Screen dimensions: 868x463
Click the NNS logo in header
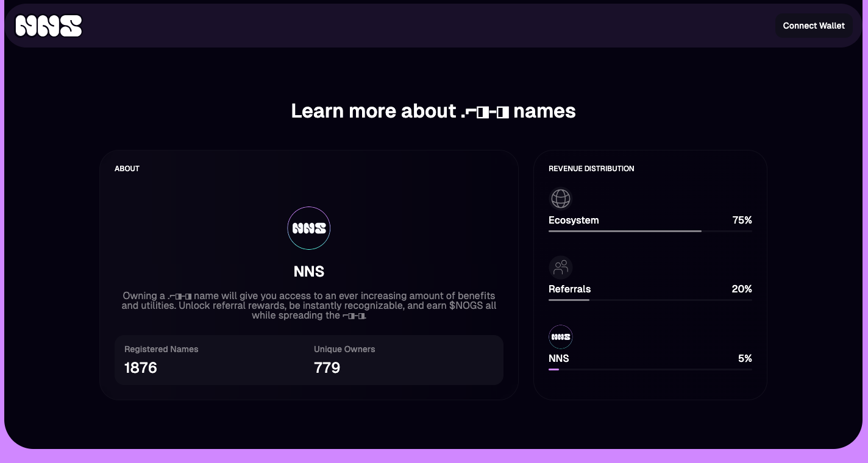tap(49, 26)
